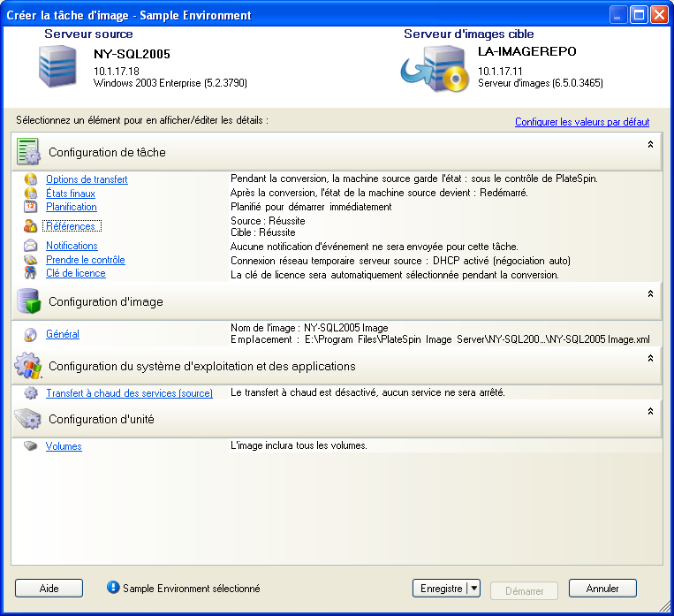Collapse the Configuration de tâche section
The width and height of the screenshot is (674, 616).
point(650,145)
